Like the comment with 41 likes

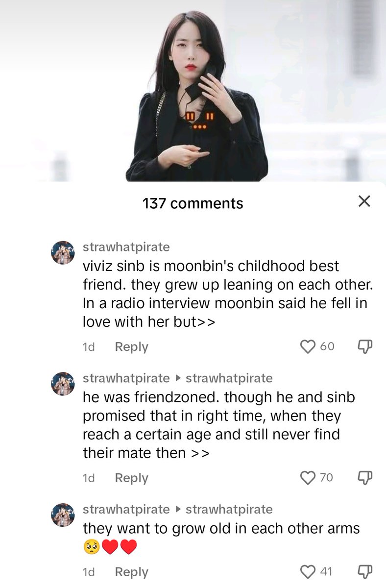point(308,571)
